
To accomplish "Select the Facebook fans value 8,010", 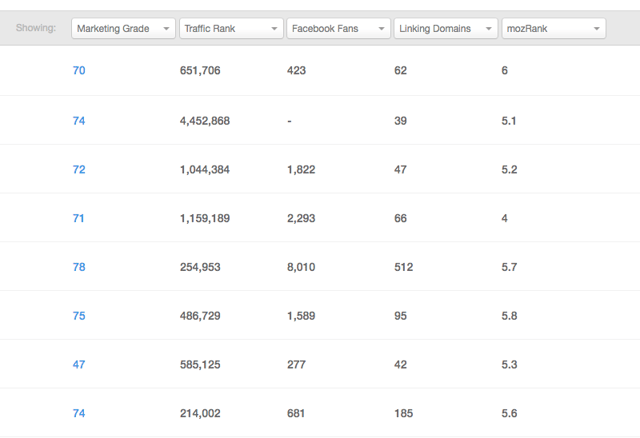I will pyautogui.click(x=301, y=267).
